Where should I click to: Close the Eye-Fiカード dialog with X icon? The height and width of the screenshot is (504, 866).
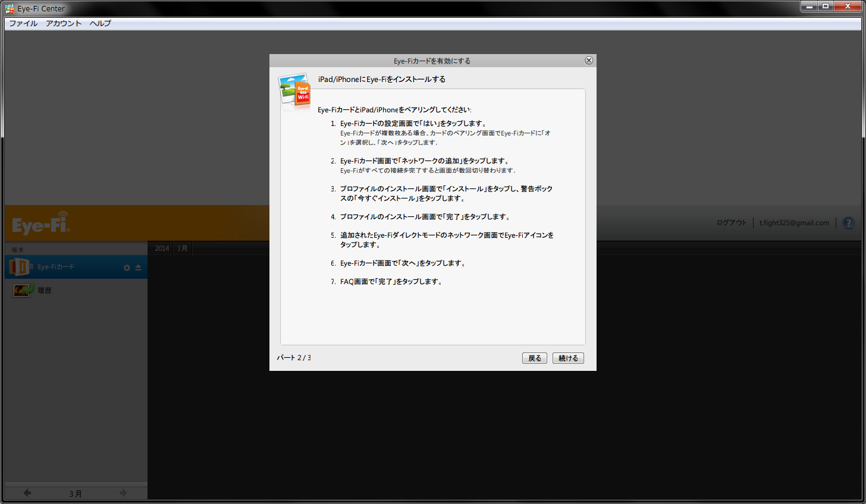pyautogui.click(x=589, y=61)
